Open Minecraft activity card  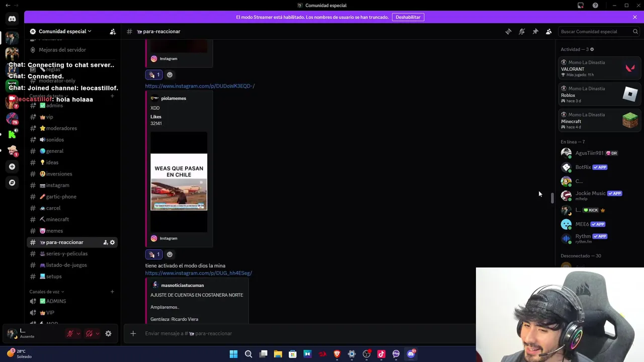(600, 121)
